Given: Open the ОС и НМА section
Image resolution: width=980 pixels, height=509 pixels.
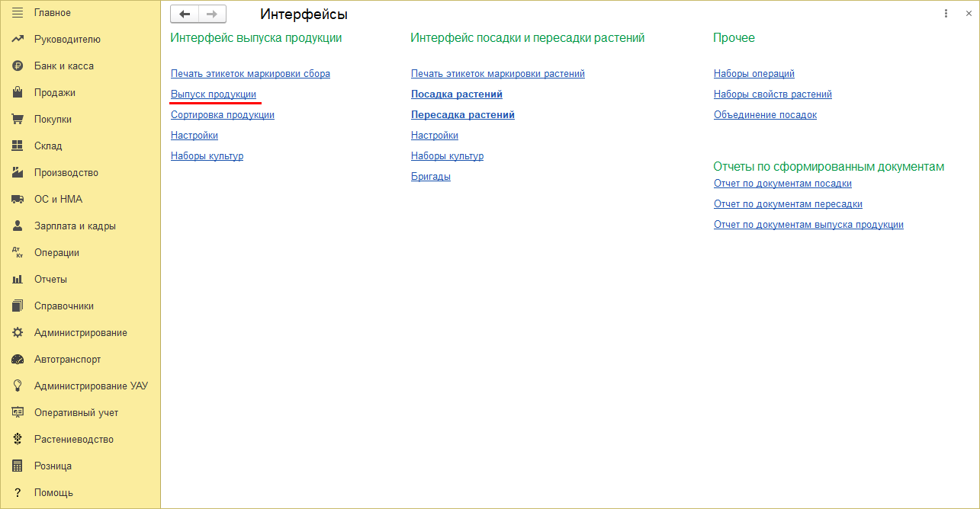Looking at the screenshot, I should (x=58, y=200).
